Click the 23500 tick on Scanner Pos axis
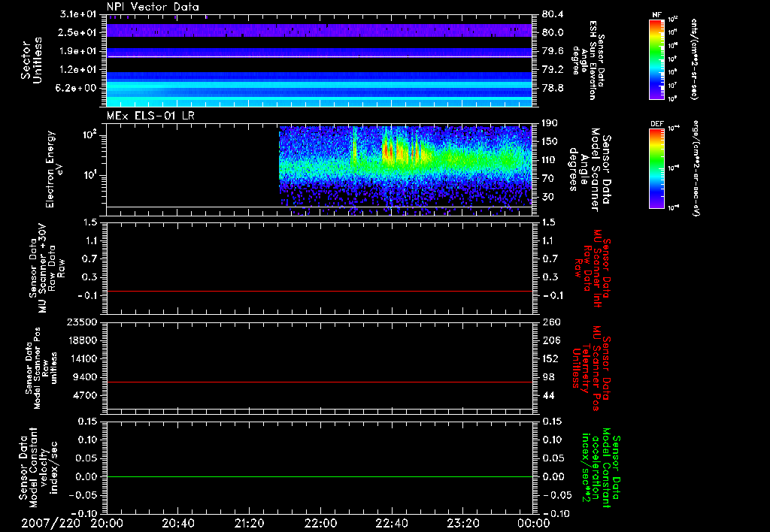Viewport: 770px width, 532px height. [83, 322]
